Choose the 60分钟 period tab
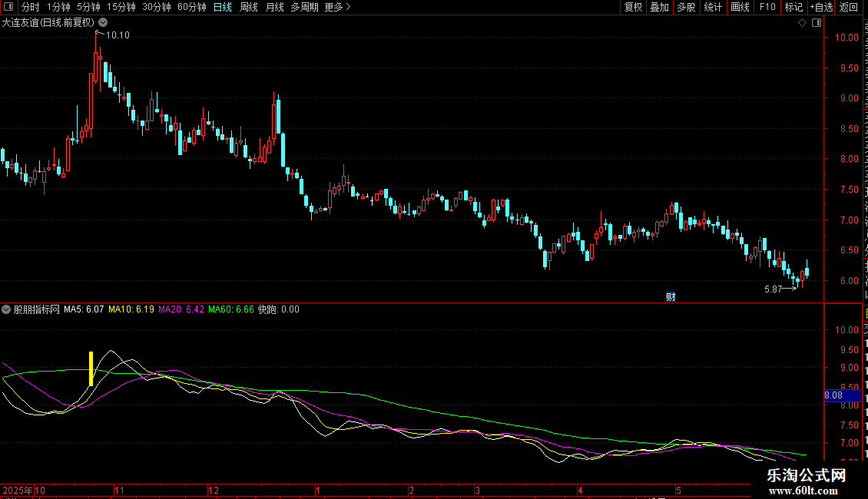 coord(192,7)
